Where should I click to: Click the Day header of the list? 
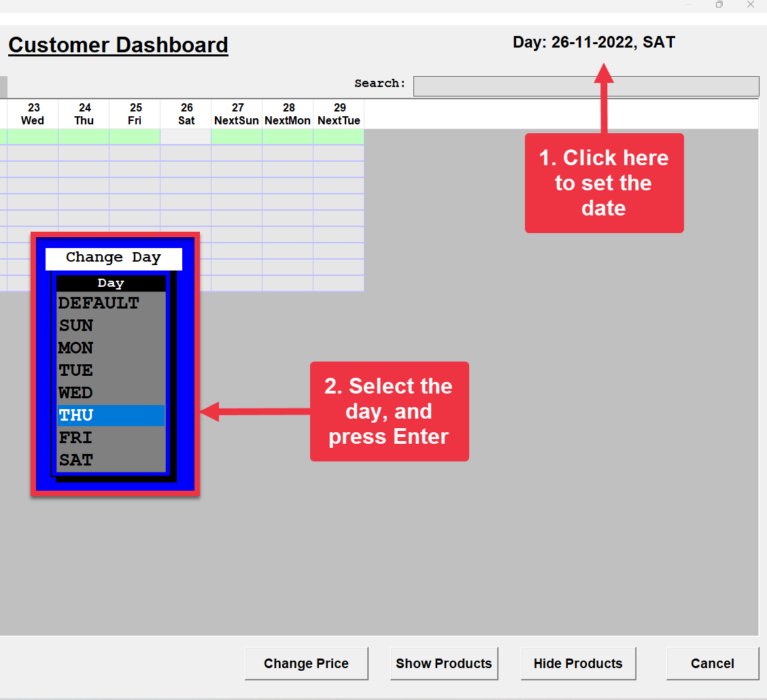pyautogui.click(x=111, y=283)
